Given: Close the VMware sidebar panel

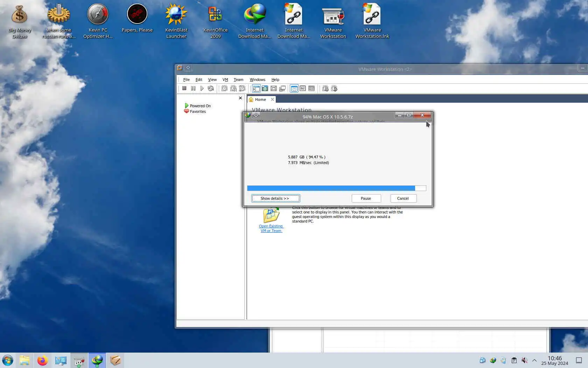Looking at the screenshot, I should tap(240, 98).
